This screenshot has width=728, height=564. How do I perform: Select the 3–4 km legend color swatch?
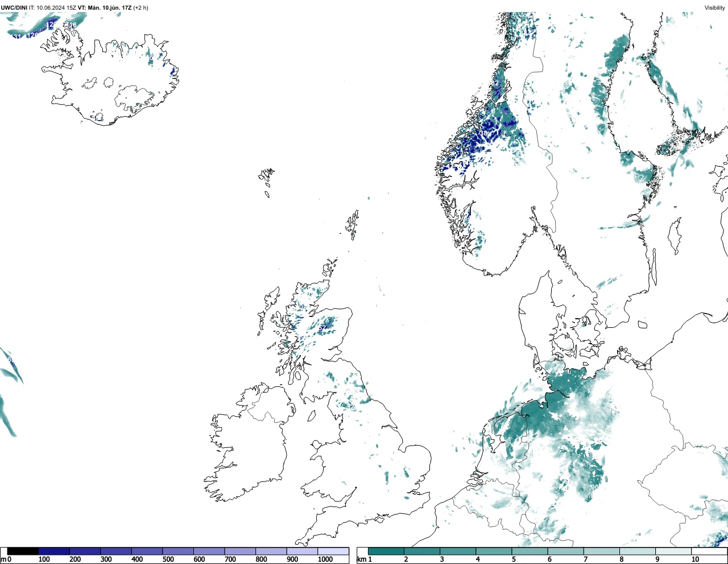coord(458,551)
